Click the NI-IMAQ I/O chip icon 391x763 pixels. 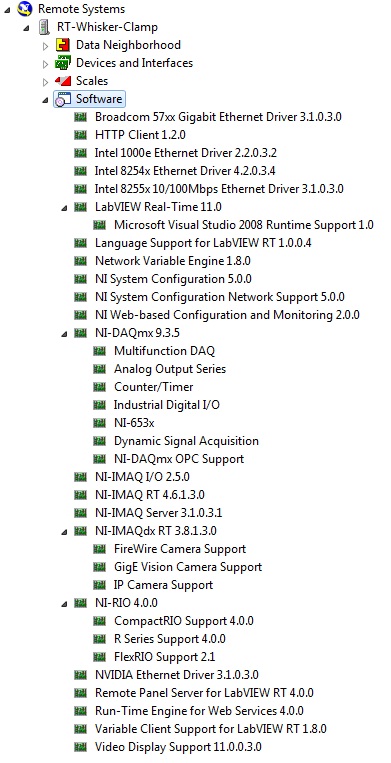click(x=81, y=477)
